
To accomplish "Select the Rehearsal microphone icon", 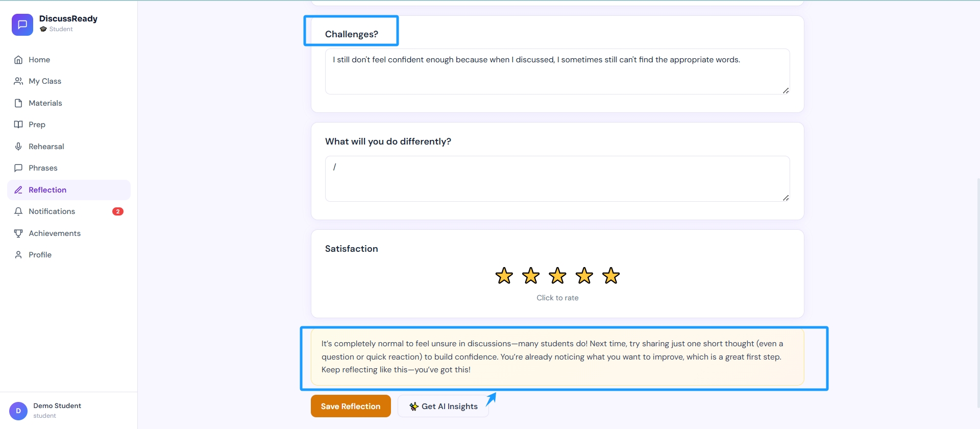I will [x=18, y=147].
